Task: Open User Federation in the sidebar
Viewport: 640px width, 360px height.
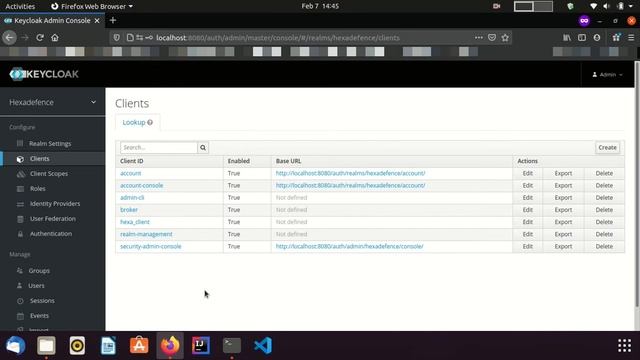Action: 52,219
